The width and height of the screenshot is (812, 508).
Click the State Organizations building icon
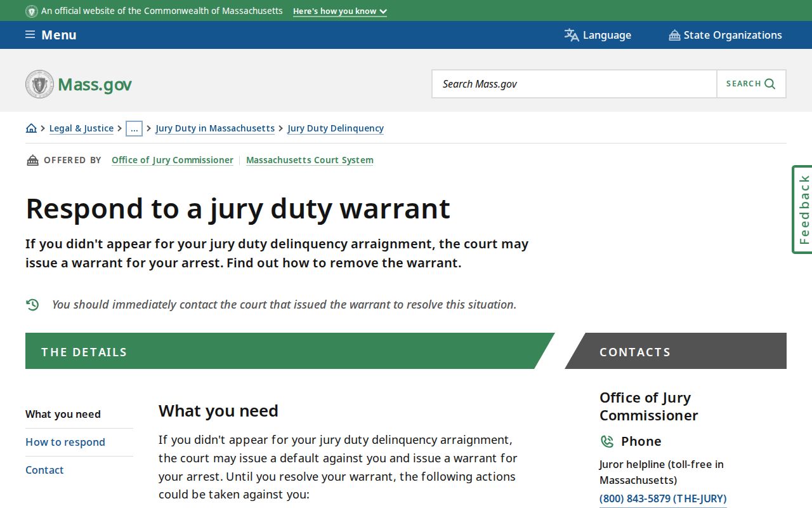point(674,35)
